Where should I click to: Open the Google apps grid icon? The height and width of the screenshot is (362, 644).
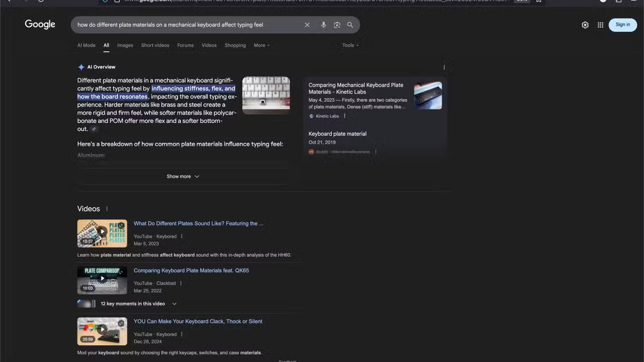[x=600, y=24]
